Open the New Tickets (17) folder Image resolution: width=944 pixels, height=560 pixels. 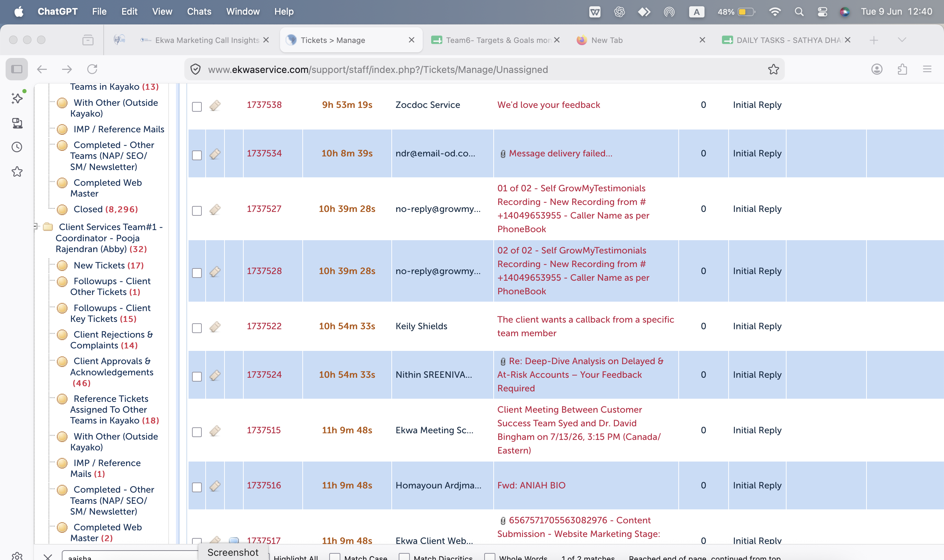(109, 265)
